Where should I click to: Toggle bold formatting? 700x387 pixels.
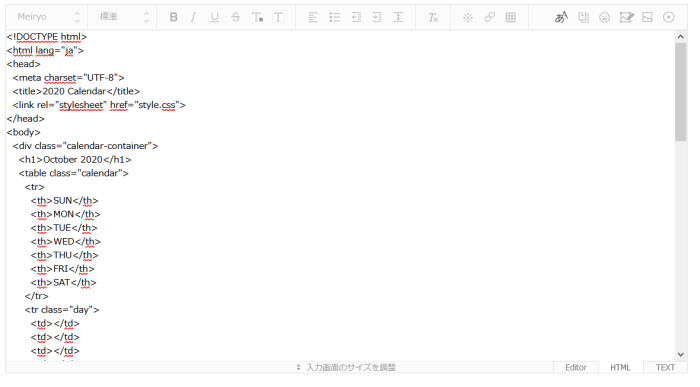[x=174, y=17]
